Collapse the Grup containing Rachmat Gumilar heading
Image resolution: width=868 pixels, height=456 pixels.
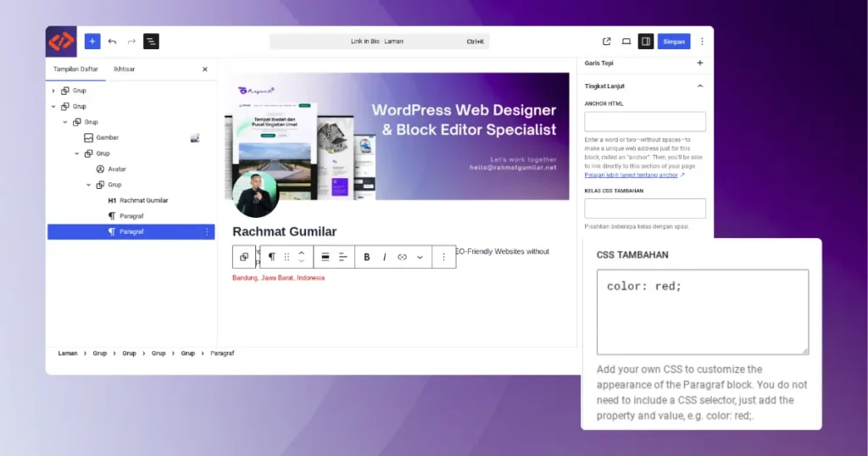[x=88, y=185]
